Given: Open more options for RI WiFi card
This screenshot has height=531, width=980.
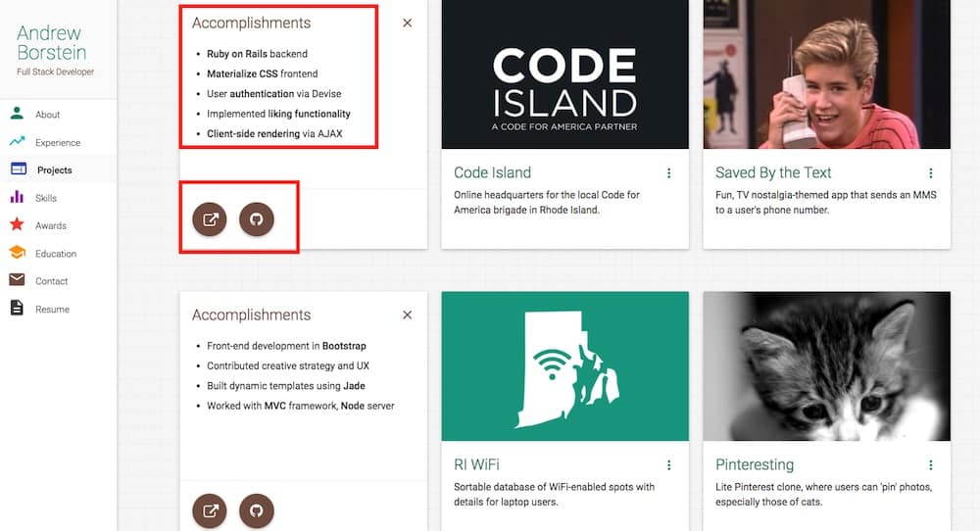Looking at the screenshot, I should (668, 464).
